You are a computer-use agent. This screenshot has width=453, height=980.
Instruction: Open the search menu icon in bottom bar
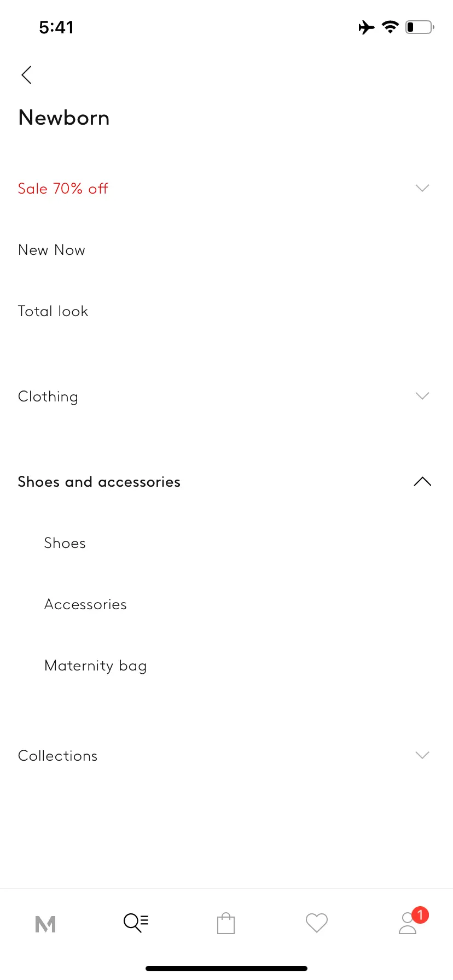coord(136,923)
